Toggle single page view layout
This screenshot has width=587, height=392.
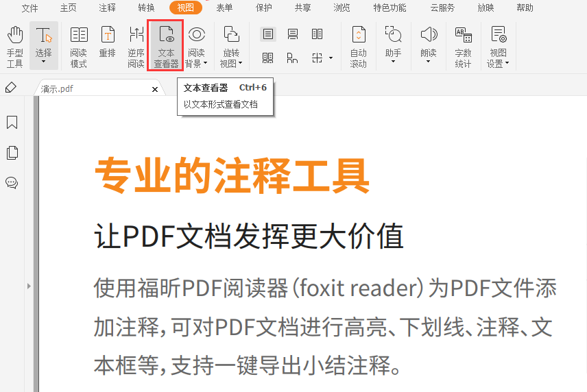click(x=267, y=34)
